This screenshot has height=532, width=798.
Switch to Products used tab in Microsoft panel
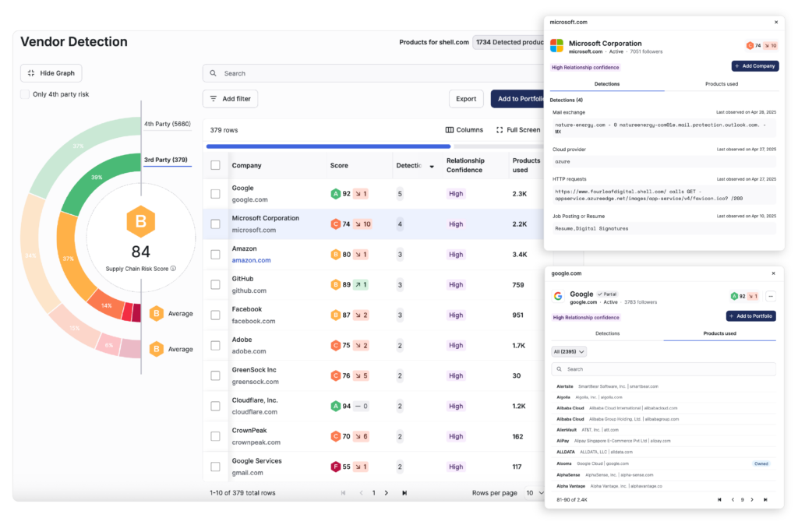click(721, 84)
